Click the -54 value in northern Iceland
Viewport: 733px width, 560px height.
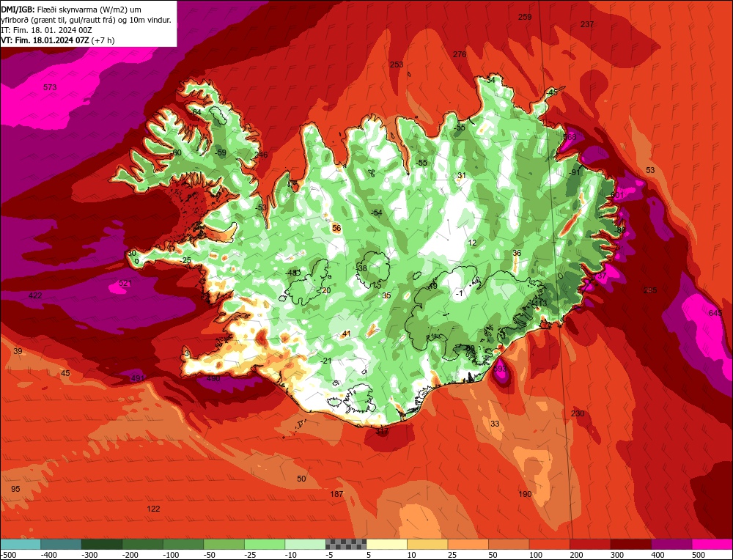pyautogui.click(x=376, y=213)
